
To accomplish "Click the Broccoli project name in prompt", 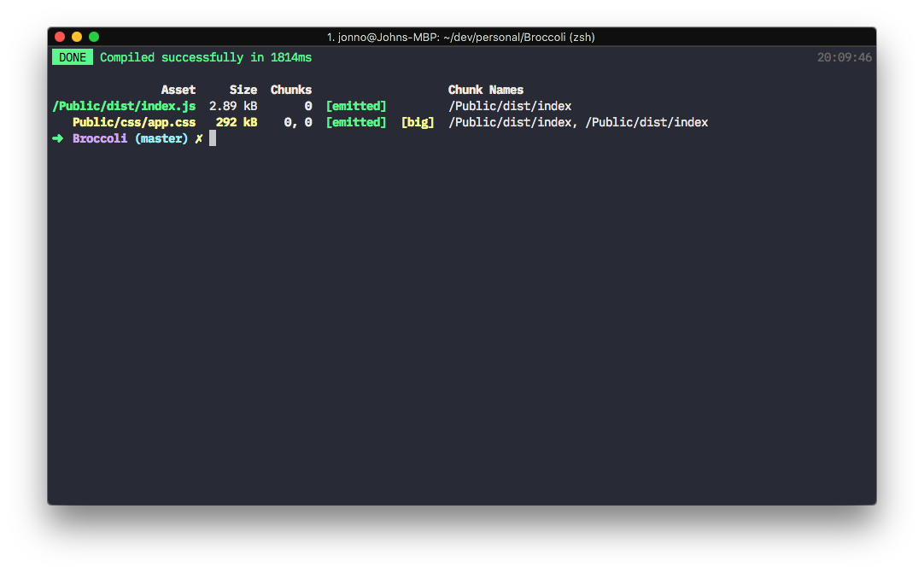I will coord(100,137).
